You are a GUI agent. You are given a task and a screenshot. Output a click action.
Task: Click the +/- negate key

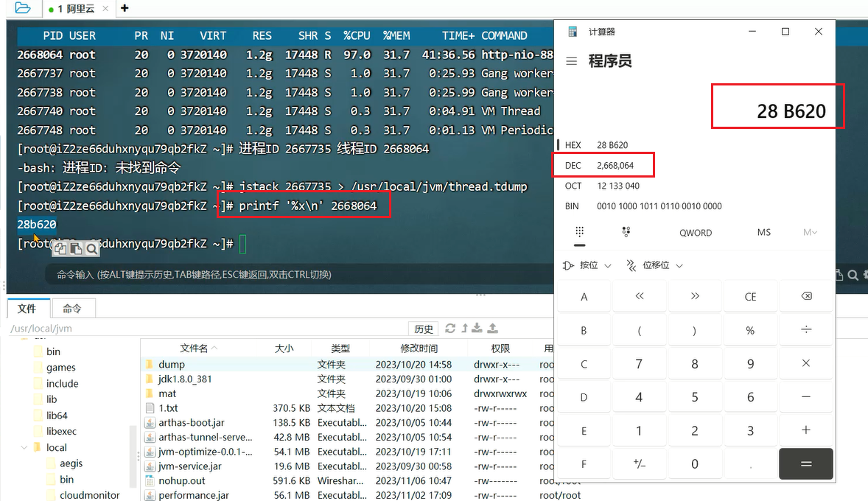pos(640,464)
